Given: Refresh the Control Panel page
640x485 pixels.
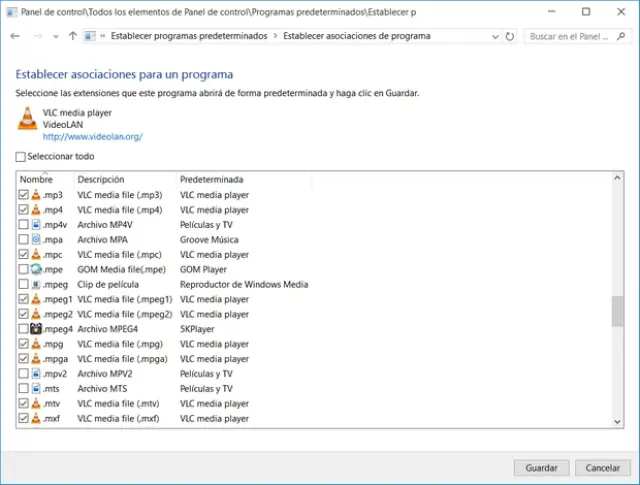Looking at the screenshot, I should [510, 36].
